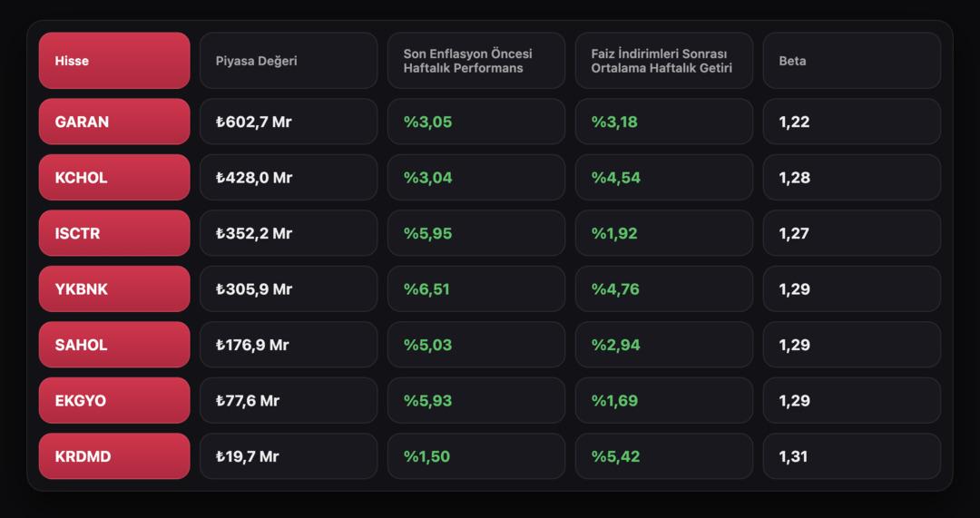The image size is (980, 518).
Task: Click the ₺602,7 Mr market value cell
Action: click(289, 122)
